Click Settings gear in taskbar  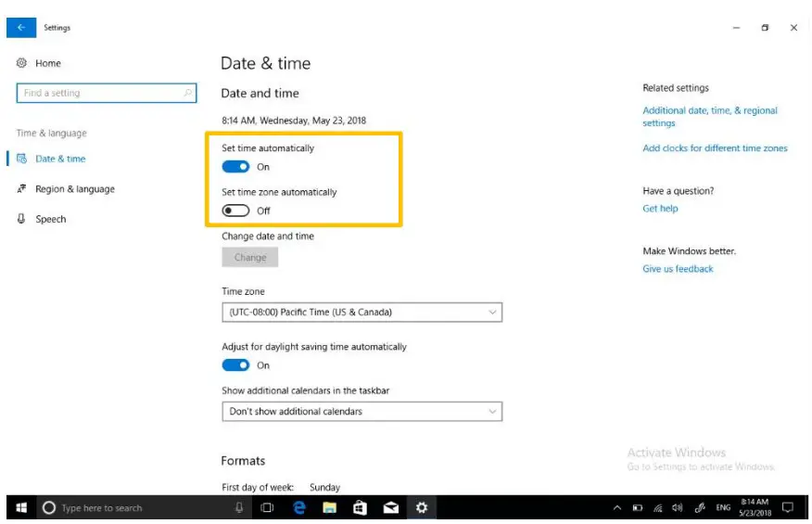(422, 508)
